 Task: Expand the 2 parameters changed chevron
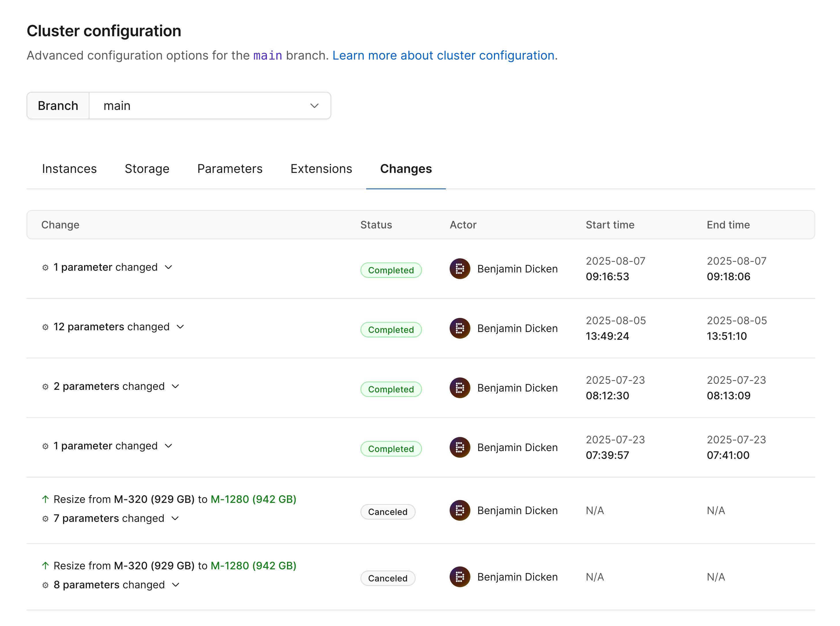point(175,386)
